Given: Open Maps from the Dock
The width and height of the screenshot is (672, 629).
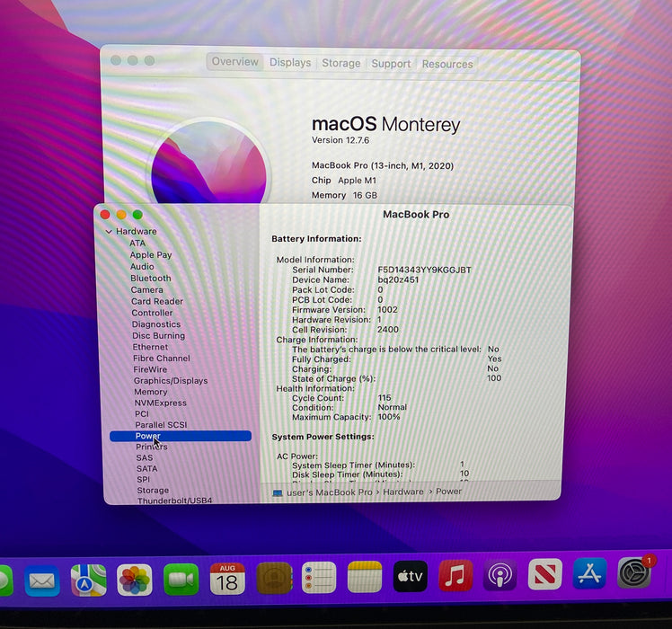Looking at the screenshot, I should pos(88,580).
